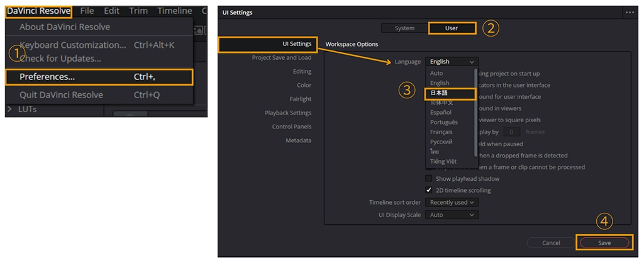The image size is (644, 262).
Task: Select the Color category
Action: (304, 85)
